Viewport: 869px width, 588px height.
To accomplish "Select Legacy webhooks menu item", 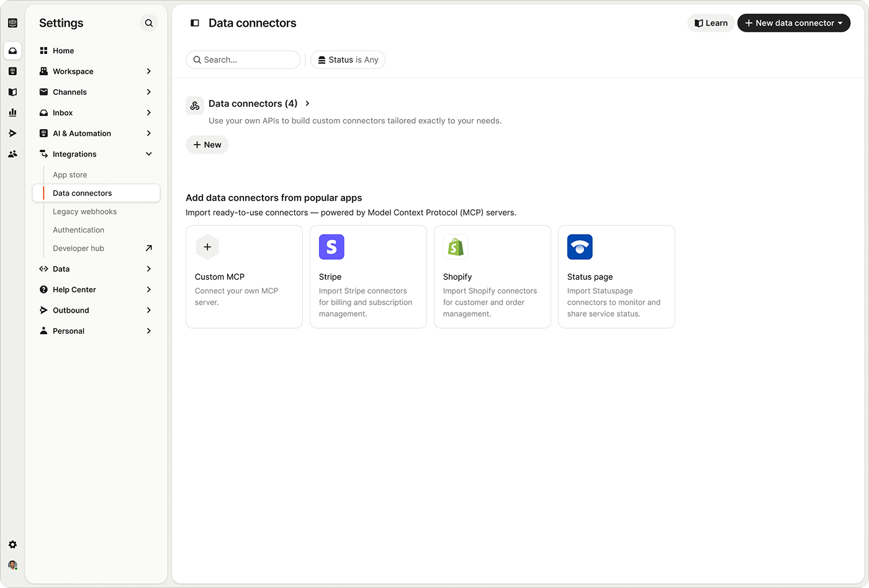I will [84, 212].
